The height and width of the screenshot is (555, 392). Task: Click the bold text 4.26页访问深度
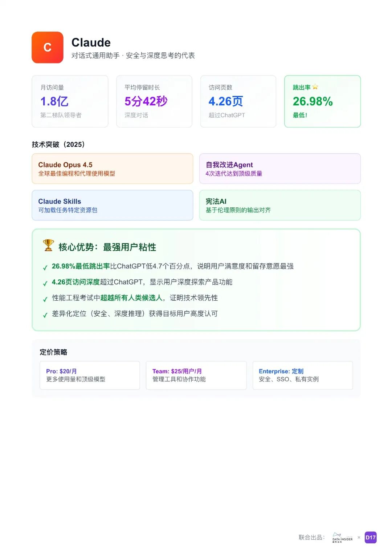76,282
